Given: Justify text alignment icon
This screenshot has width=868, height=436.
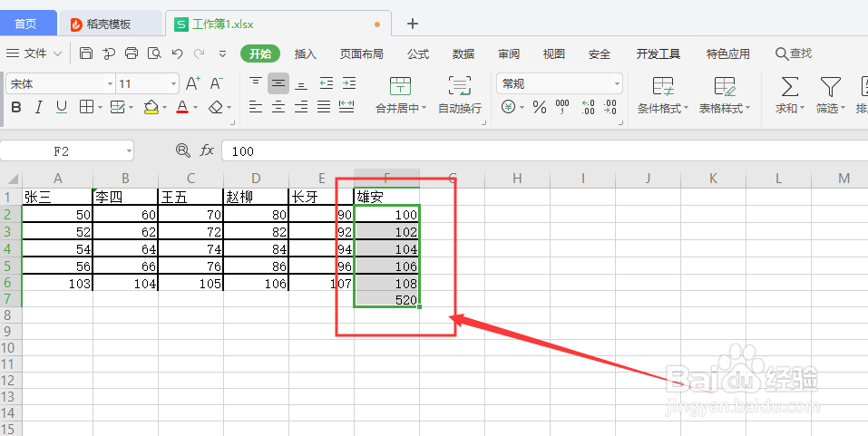Looking at the screenshot, I should pos(324,107).
